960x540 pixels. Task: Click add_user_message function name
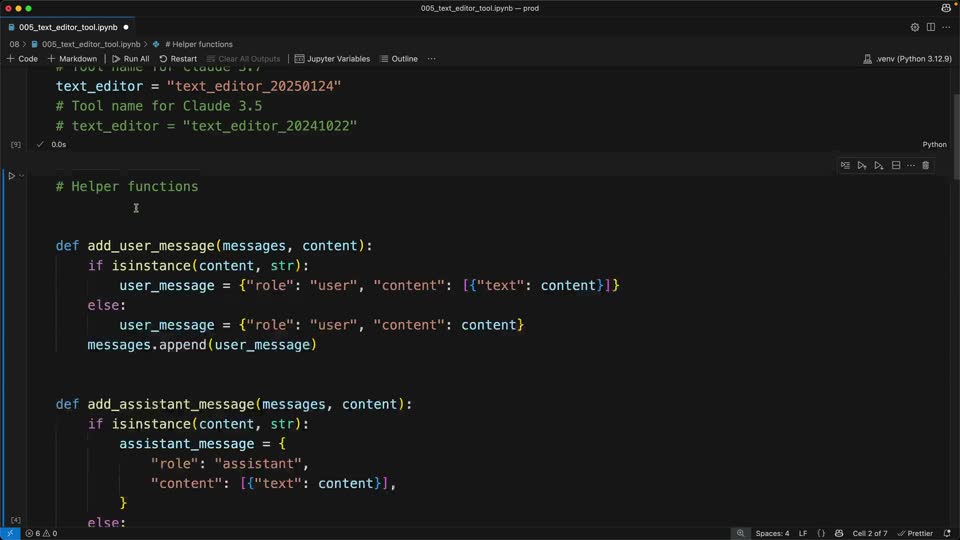pyautogui.click(x=151, y=246)
